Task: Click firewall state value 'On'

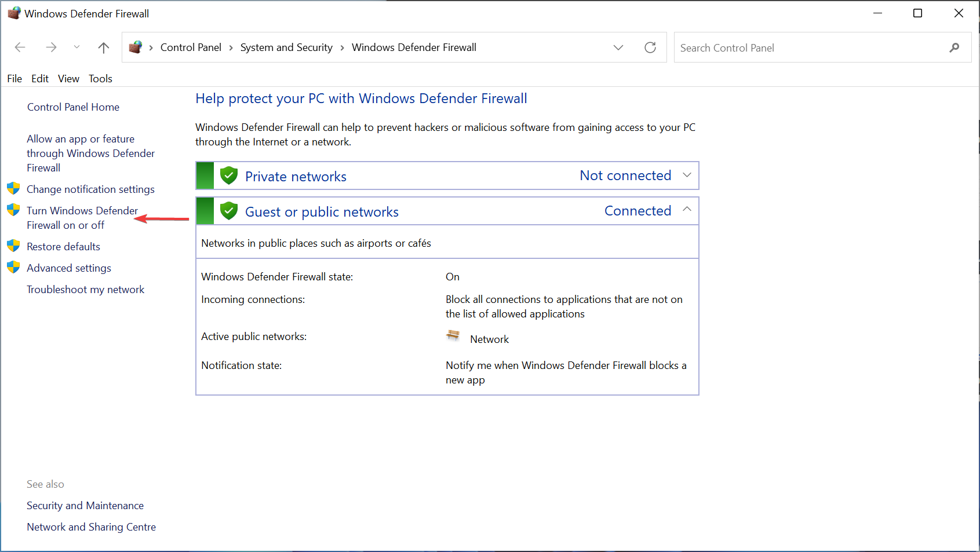Action: pos(453,277)
